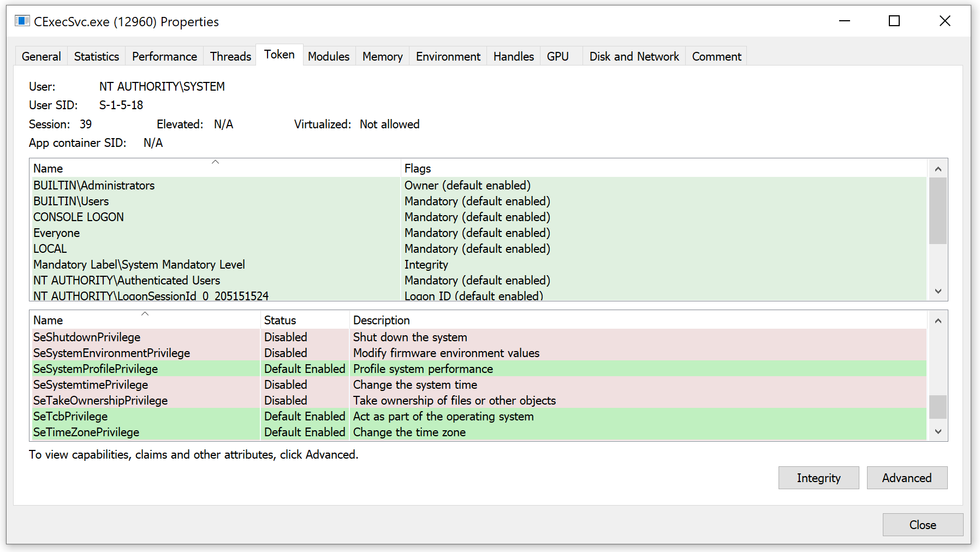Switch to the Memory tab
Image resolution: width=980 pixels, height=552 pixels.
tap(383, 56)
